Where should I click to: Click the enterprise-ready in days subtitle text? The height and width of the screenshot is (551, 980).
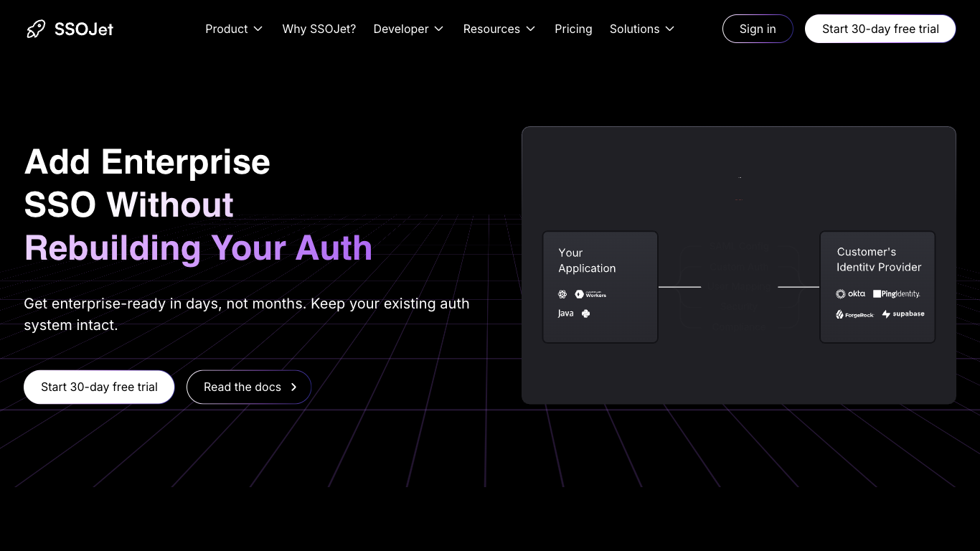pos(247,314)
